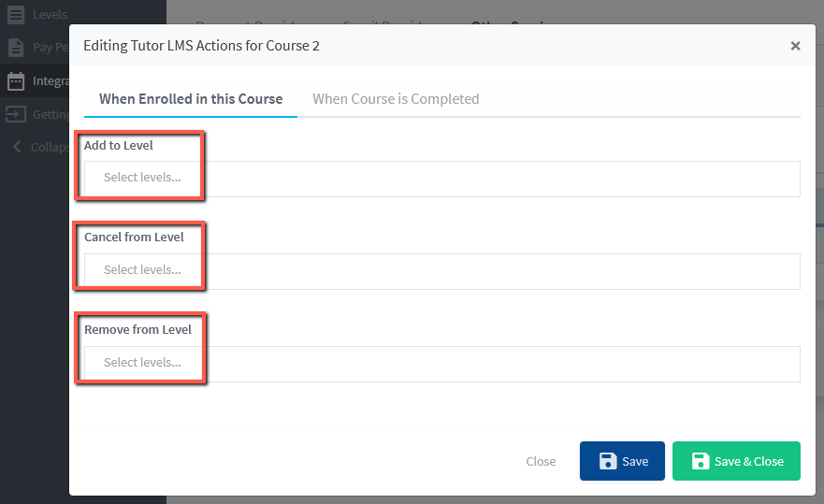Click the Close link in dialog footer
This screenshot has height=504, width=824.
pyautogui.click(x=541, y=461)
